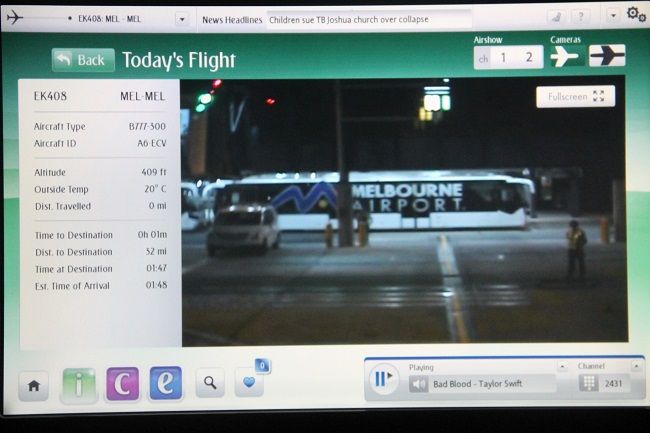Click the airplane flight progress icon
Image resolution: width=650 pixels, height=433 pixels.
(15, 17)
